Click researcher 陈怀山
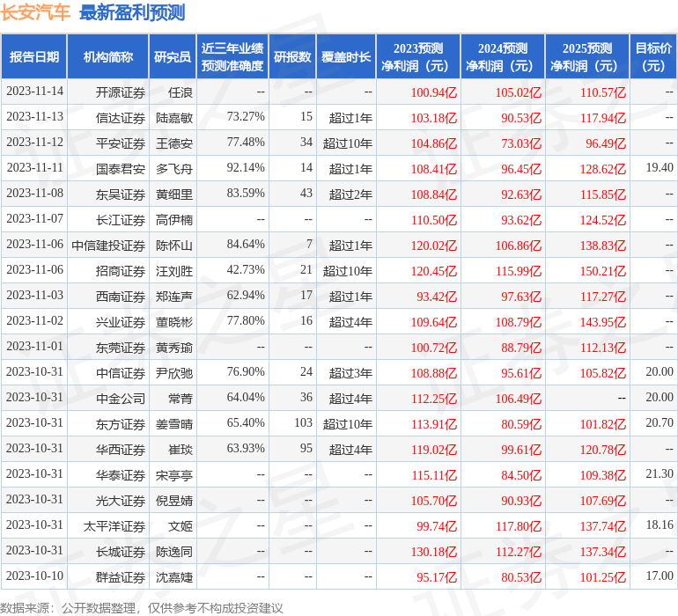 click(x=174, y=246)
